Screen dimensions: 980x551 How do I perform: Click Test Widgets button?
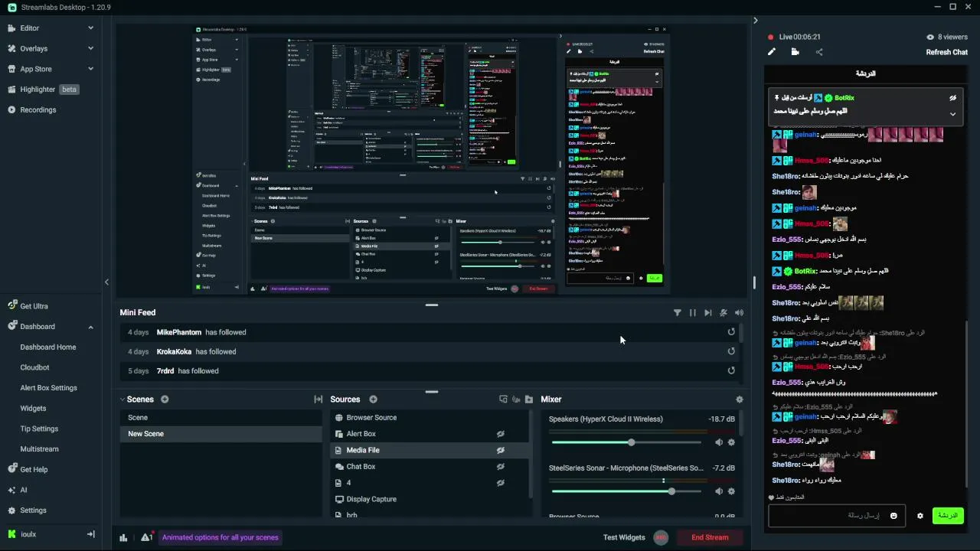tap(624, 537)
